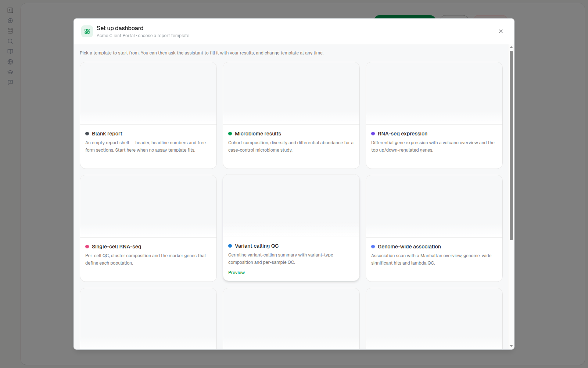Click the 'Germline variant-calling summary' description
Screen dimensions: 588x368
pyautogui.click(x=281, y=259)
